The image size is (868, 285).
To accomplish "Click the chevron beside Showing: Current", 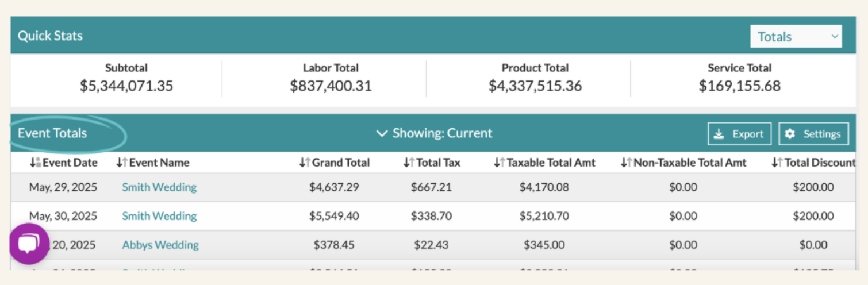I will 382,133.
